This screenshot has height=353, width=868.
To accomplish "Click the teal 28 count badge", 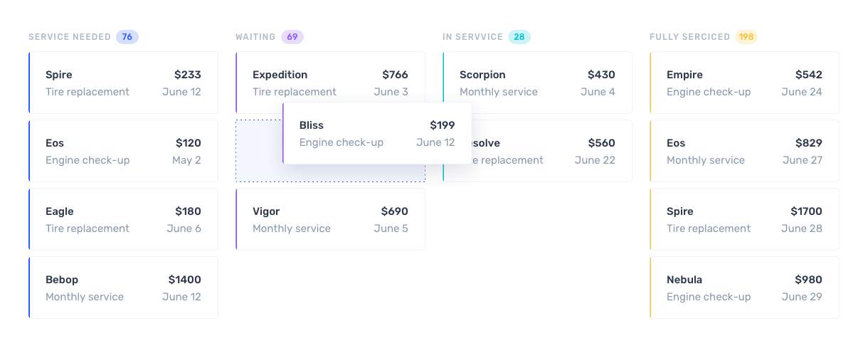I will point(519,37).
